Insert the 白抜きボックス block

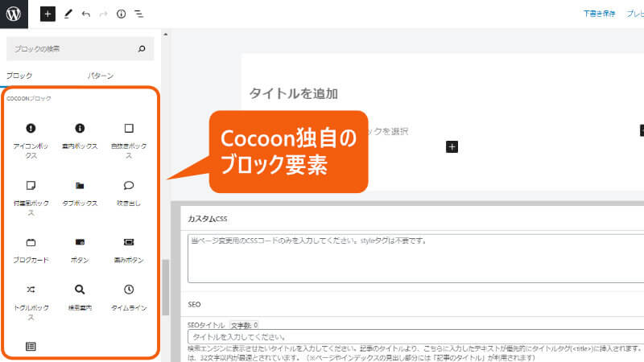pyautogui.click(x=129, y=141)
